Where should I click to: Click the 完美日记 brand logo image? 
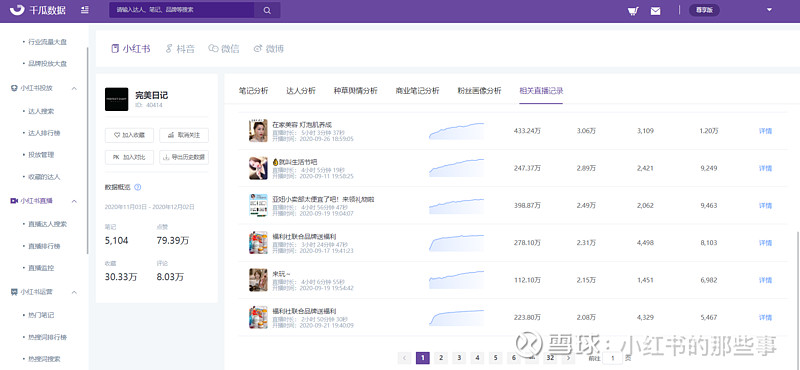point(117,99)
